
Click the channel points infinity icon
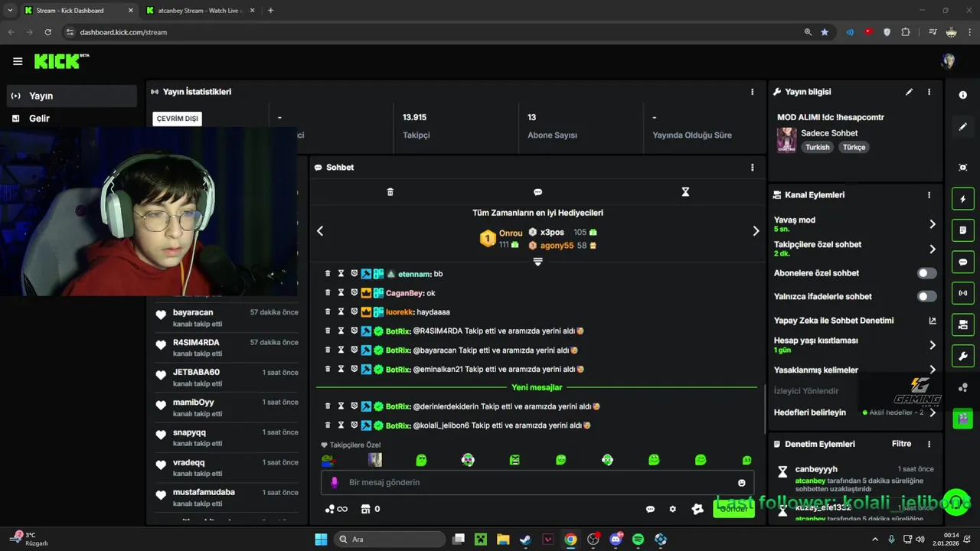[x=336, y=509]
